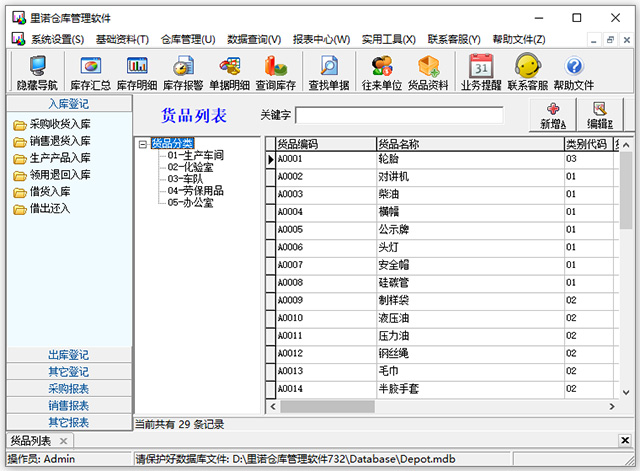Screen dimensions: 640x471
Task: Expand the 其它登记 navigation section
Action: (69, 372)
